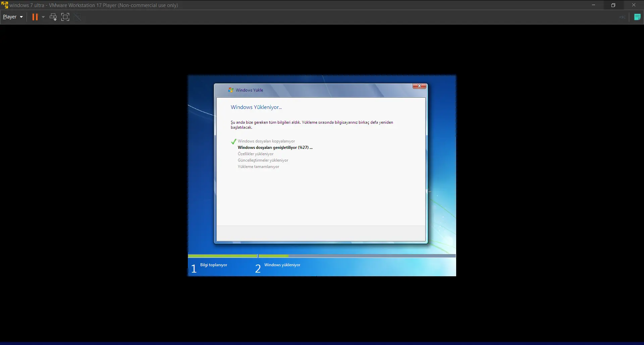Click the 'Bilgi toplanıyor' stage label

[214, 265]
